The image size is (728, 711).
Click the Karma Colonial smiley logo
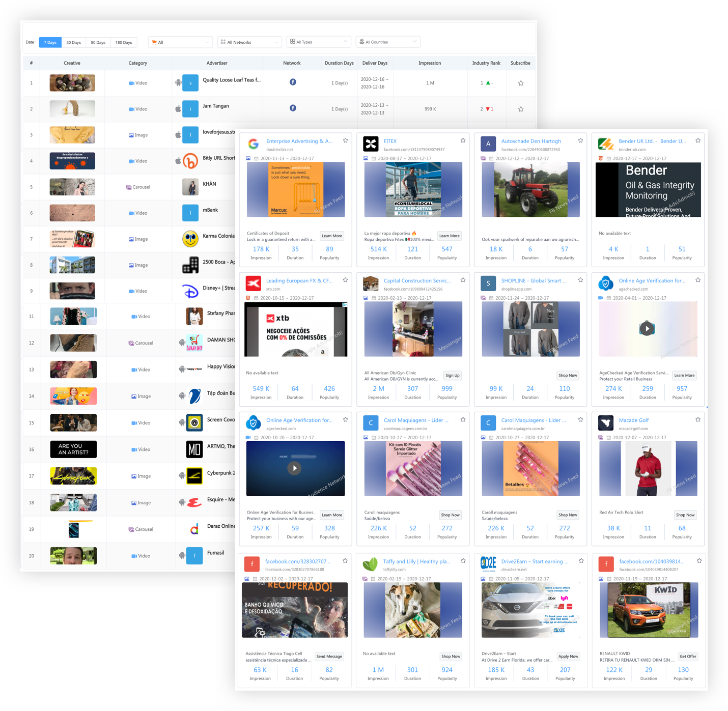190,239
